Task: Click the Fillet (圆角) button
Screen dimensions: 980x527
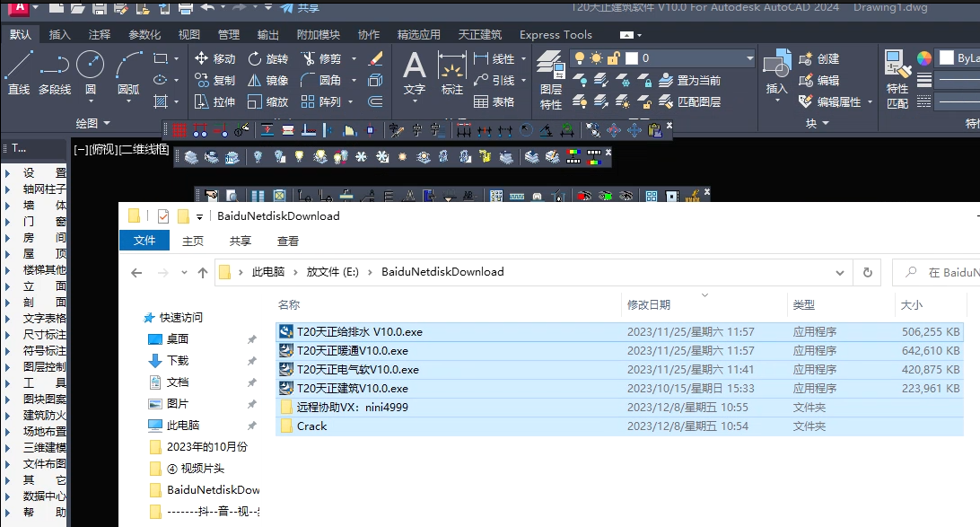Action: tap(320, 80)
